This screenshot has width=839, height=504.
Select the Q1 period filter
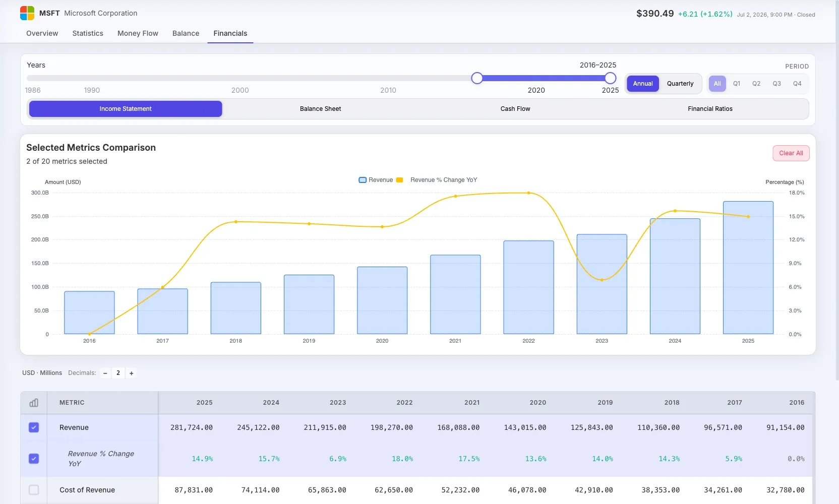tap(737, 84)
